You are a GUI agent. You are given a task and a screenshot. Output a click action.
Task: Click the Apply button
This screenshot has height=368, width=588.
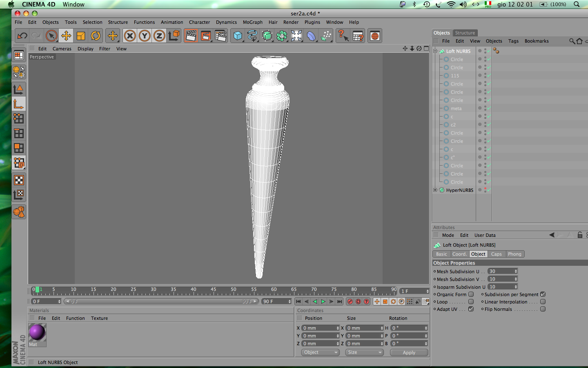pyautogui.click(x=409, y=352)
